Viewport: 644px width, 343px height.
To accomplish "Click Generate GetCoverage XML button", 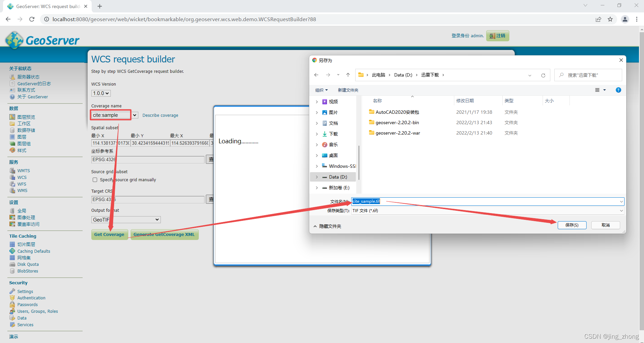I will pyautogui.click(x=164, y=235).
